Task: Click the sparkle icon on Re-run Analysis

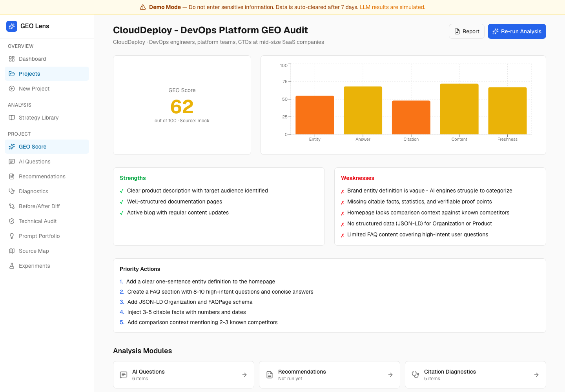Action: (496, 31)
